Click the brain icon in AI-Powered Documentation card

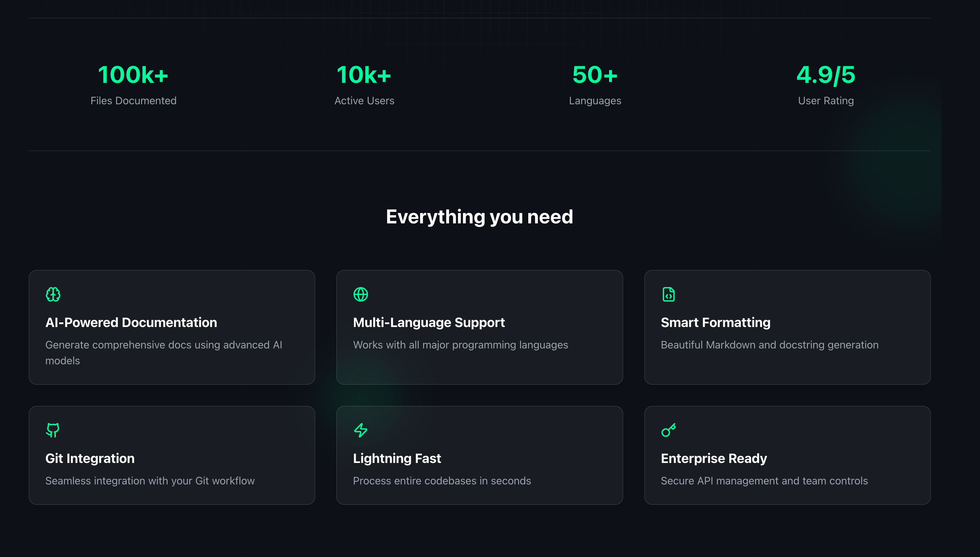[x=53, y=294]
